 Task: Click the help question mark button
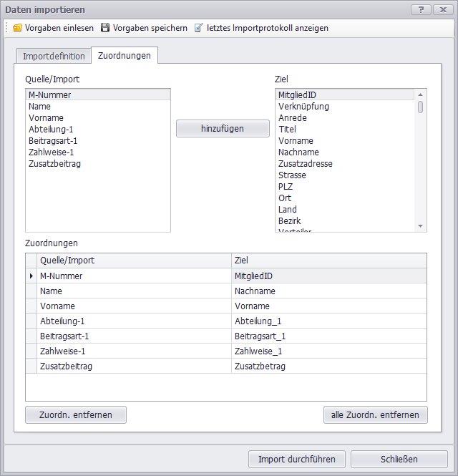click(421, 9)
